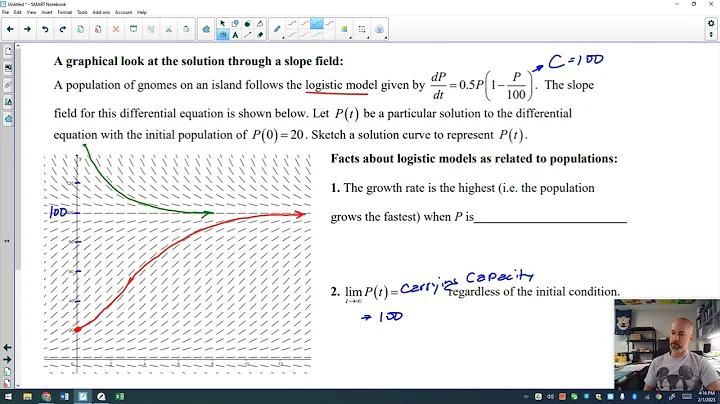Click the previous page arrow in sidebar bottom
720x404 pixels.
7,348
